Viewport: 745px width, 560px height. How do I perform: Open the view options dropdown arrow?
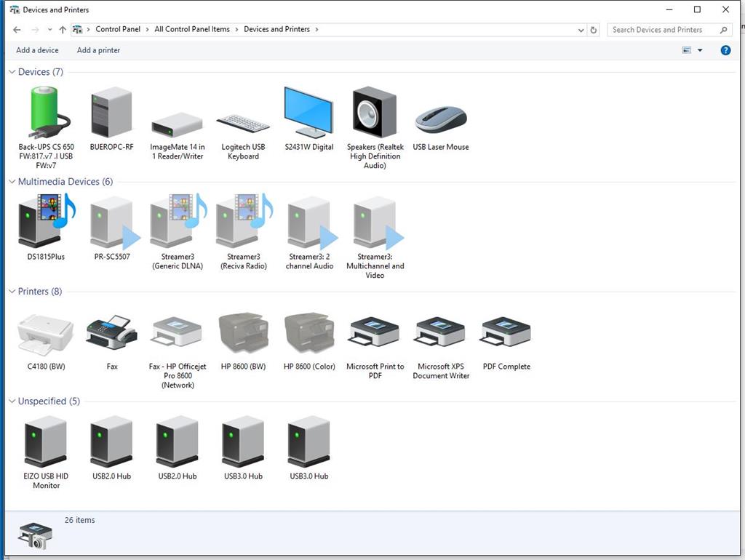[700, 50]
